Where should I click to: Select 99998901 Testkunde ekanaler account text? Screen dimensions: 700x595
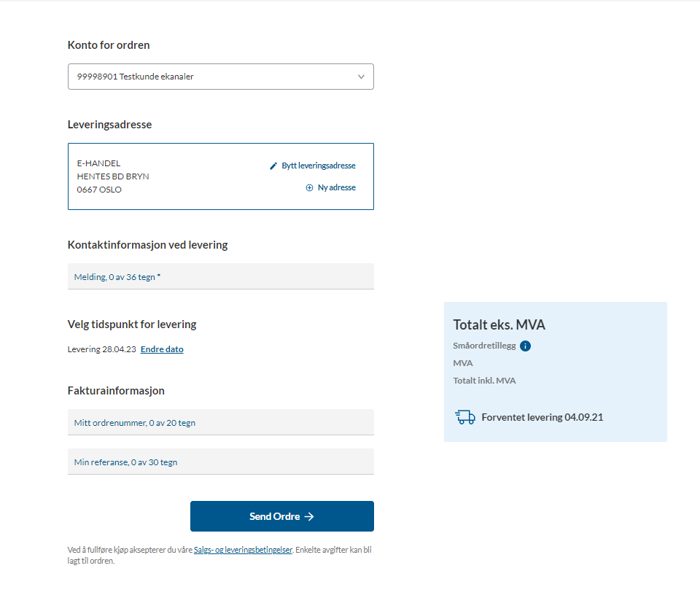coord(136,77)
